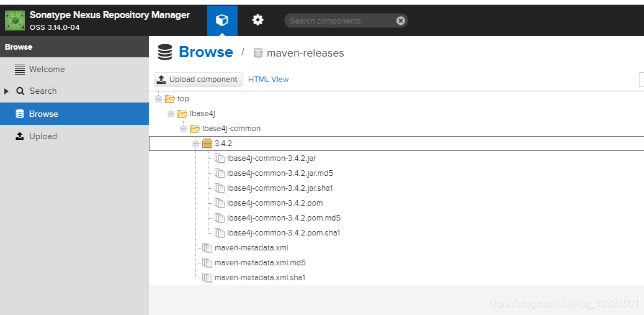Select ibase4j-common-3.4.2.jar.sha1 file
This screenshot has height=315, width=644.
pos(280,188)
